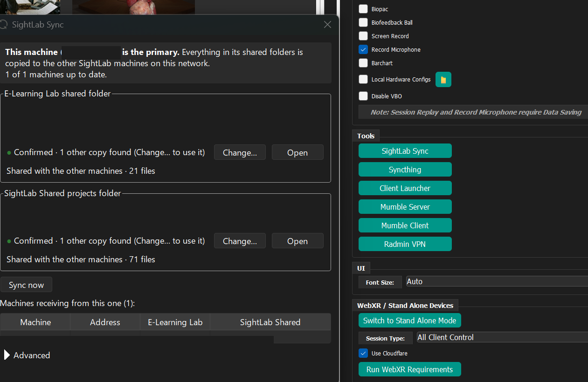This screenshot has height=382, width=588.
Task: Open the E-Learning Lab shared folder
Action: coord(297,152)
